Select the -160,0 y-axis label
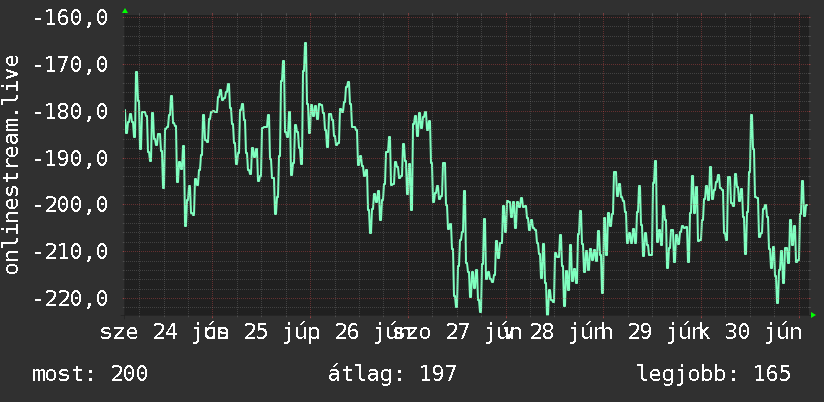This screenshot has width=824, height=402. tap(70, 18)
